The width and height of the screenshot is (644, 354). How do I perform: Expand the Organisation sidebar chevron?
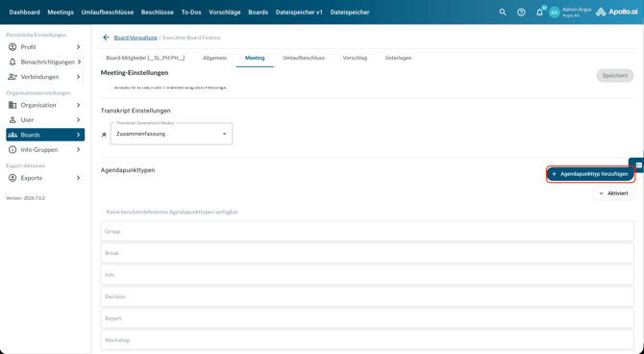coord(78,105)
